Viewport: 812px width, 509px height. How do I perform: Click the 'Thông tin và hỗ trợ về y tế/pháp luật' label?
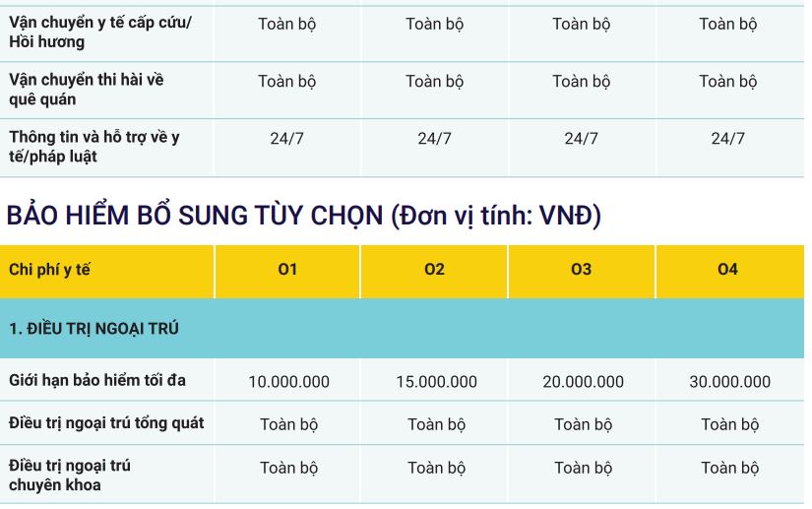94,147
